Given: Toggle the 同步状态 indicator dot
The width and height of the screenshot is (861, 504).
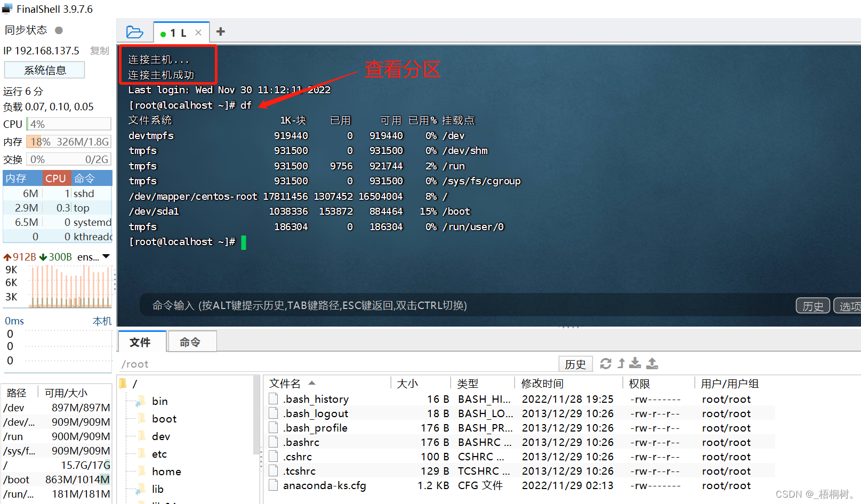Looking at the screenshot, I should pyautogui.click(x=58, y=30).
